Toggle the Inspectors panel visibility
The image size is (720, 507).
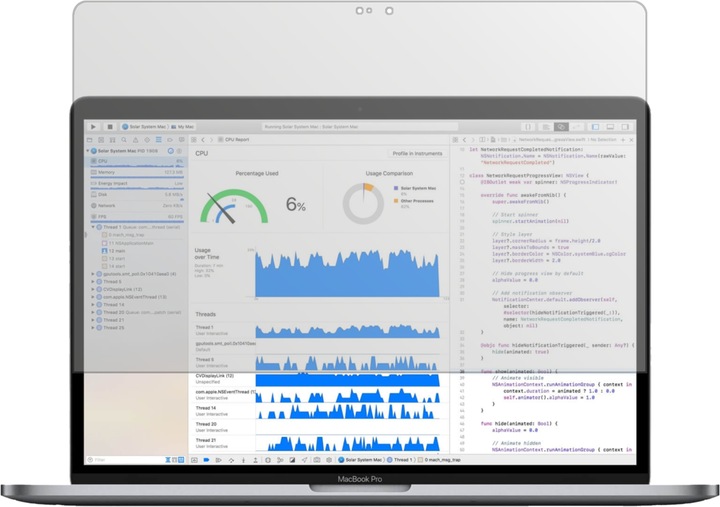[625, 127]
